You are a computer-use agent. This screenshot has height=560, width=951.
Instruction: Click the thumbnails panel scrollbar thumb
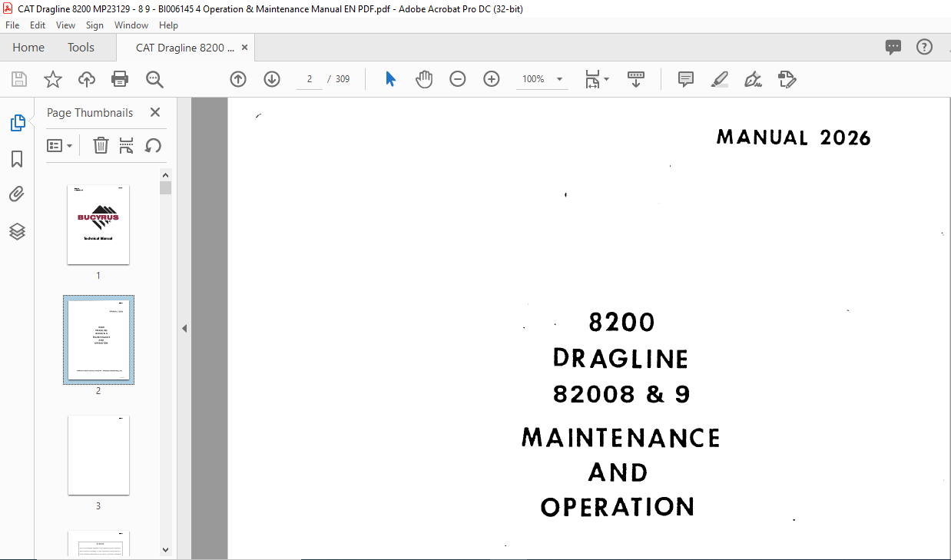pyautogui.click(x=166, y=188)
